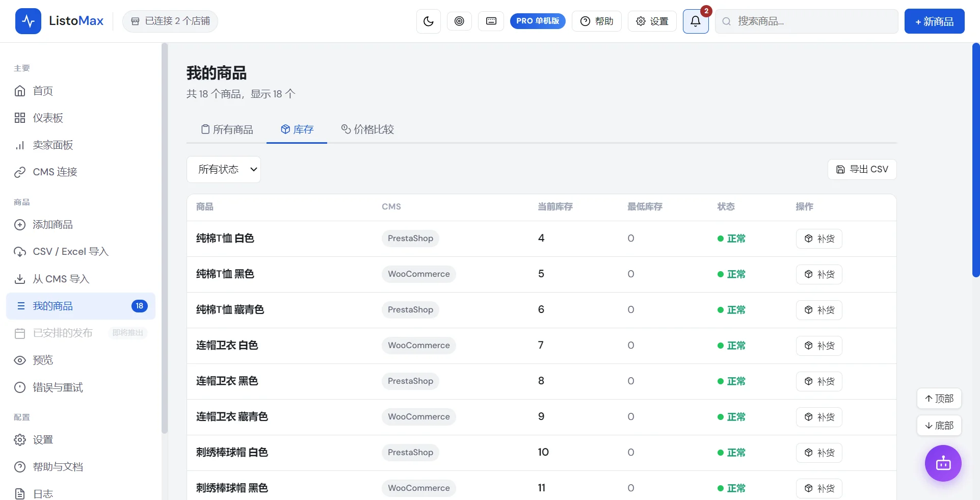Screen dimensions: 980x500
Task: Open CMS 连接 in the sidebar
Action: (81, 172)
